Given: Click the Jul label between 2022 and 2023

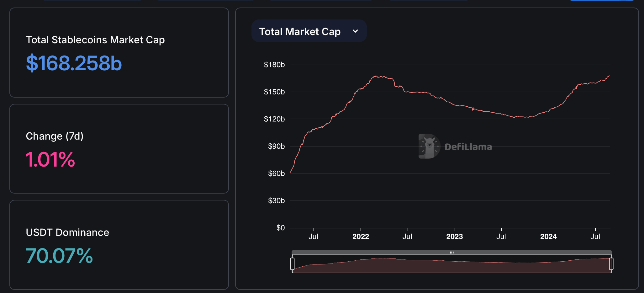Looking at the screenshot, I should [407, 237].
